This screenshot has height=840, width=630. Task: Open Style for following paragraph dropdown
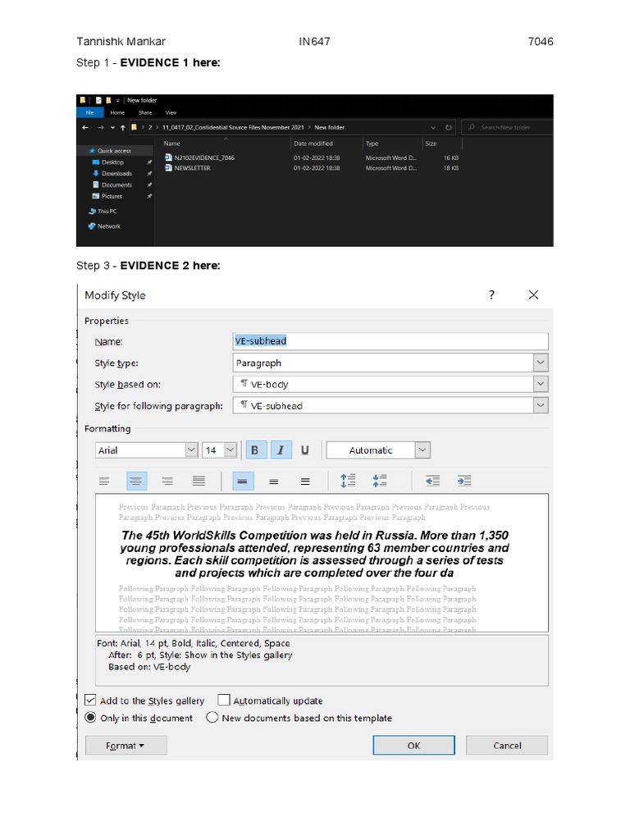[x=541, y=405]
